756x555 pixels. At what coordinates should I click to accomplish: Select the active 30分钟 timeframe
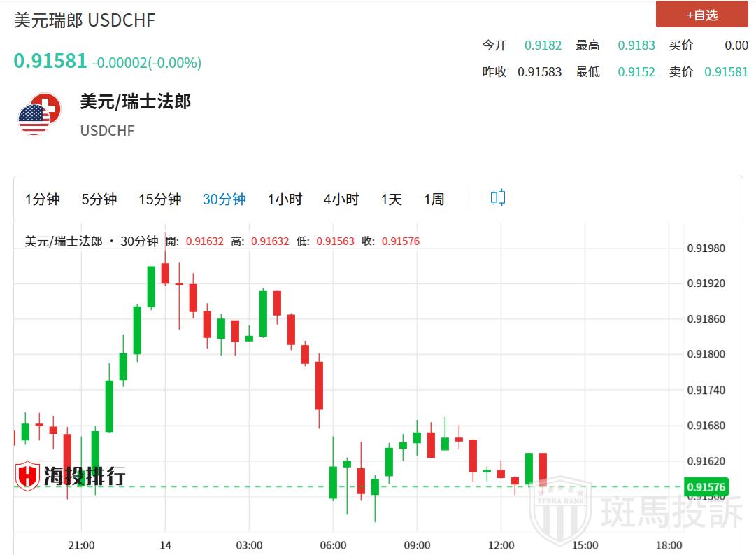224,199
